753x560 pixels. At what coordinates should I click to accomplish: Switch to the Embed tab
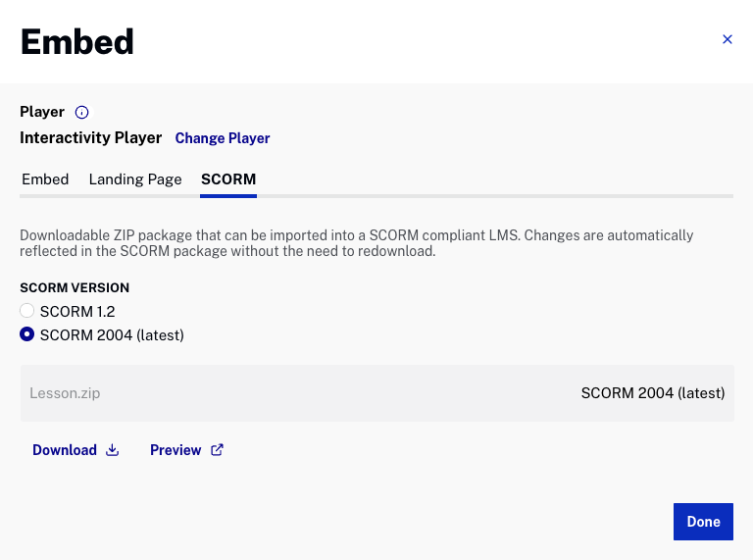[x=44, y=179]
